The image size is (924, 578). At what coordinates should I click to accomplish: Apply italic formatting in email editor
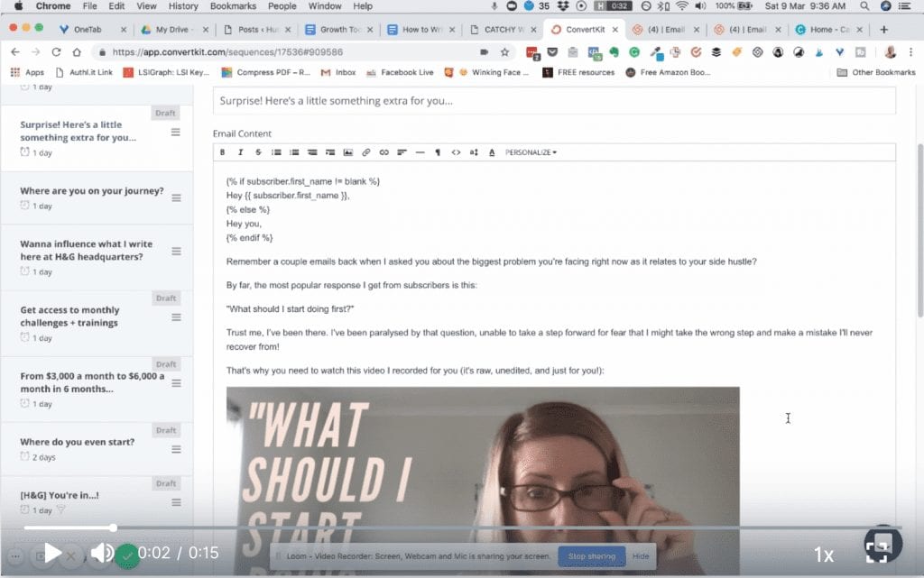pos(240,152)
